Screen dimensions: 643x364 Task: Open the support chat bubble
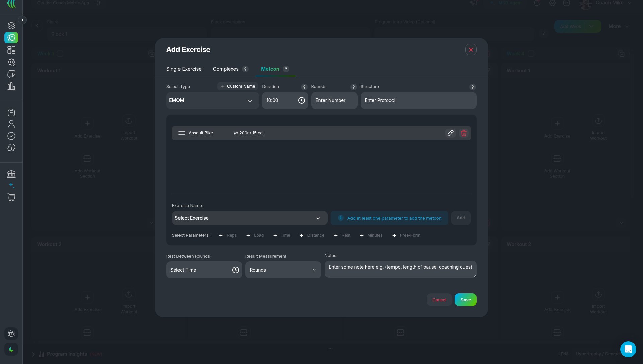click(628, 349)
